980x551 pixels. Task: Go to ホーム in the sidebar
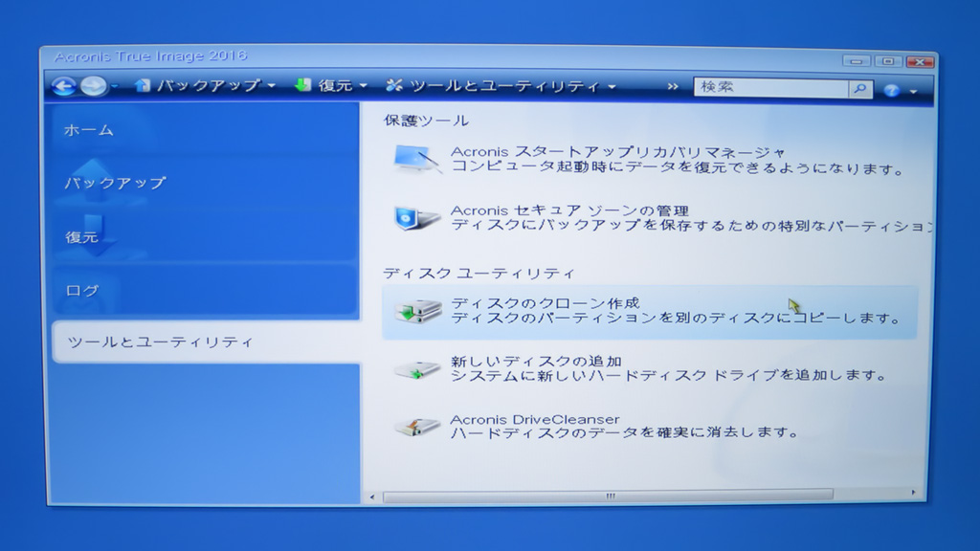pos(205,130)
